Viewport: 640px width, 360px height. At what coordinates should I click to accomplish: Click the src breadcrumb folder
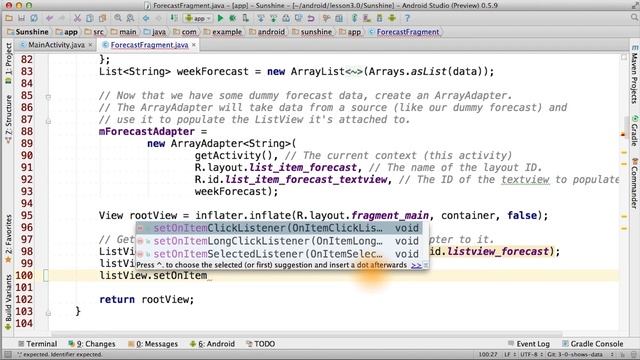coord(94,32)
